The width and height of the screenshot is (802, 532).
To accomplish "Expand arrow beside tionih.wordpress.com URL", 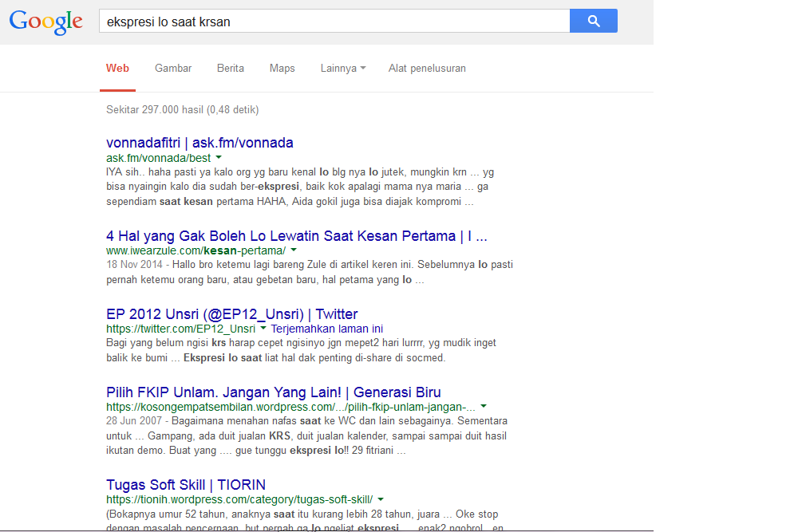I will (381, 499).
